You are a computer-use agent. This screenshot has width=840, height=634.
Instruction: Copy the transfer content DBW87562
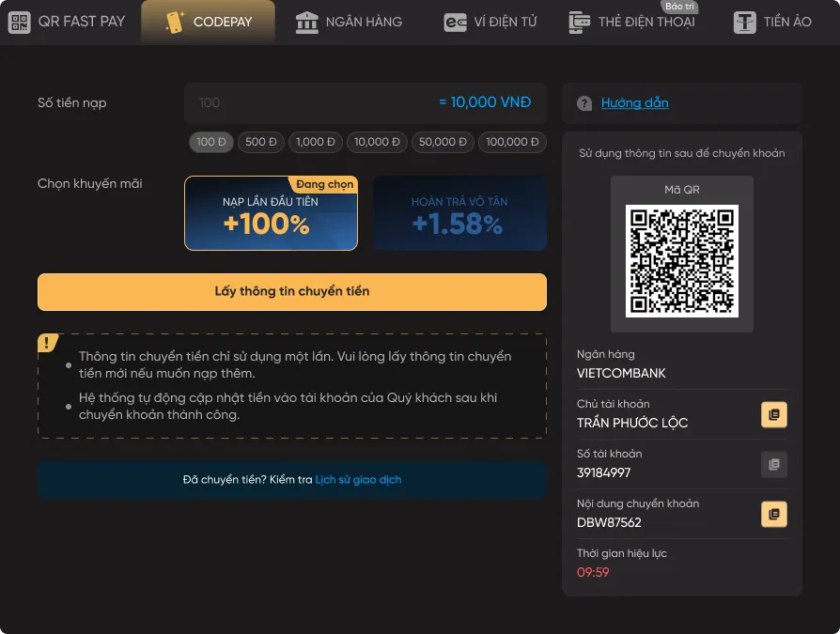pos(773,514)
